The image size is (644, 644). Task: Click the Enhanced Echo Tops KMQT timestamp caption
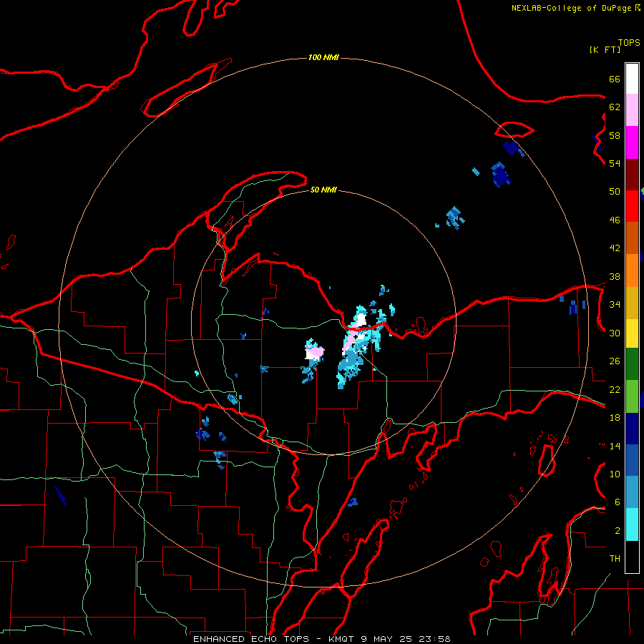pos(322,639)
